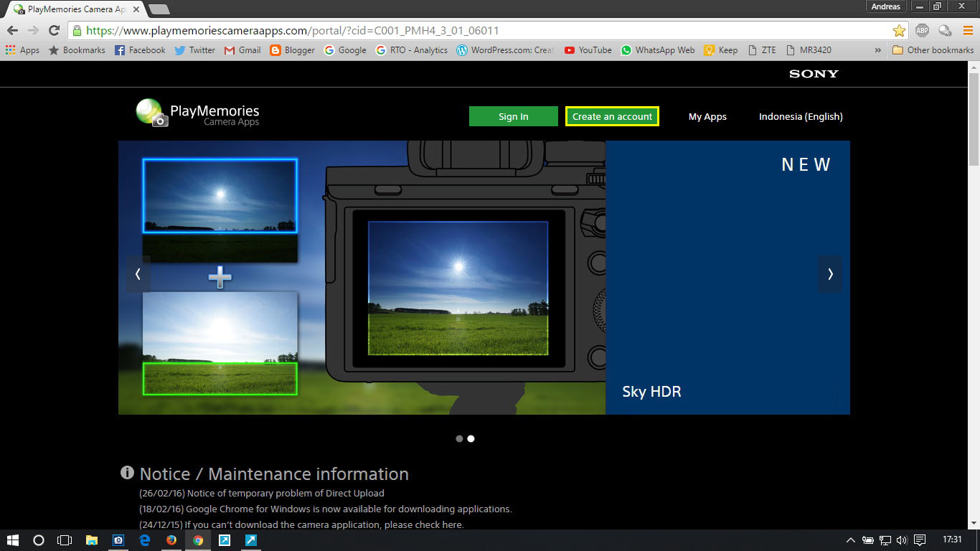Click the page vertical scrollbar thumb
980x551 pixels.
click(974, 118)
